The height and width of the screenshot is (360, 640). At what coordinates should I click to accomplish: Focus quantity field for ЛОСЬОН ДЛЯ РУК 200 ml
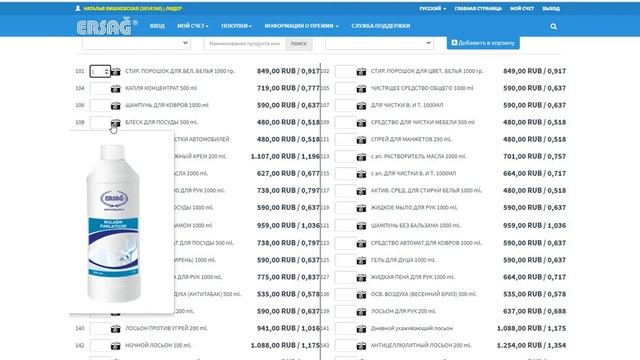click(x=345, y=312)
